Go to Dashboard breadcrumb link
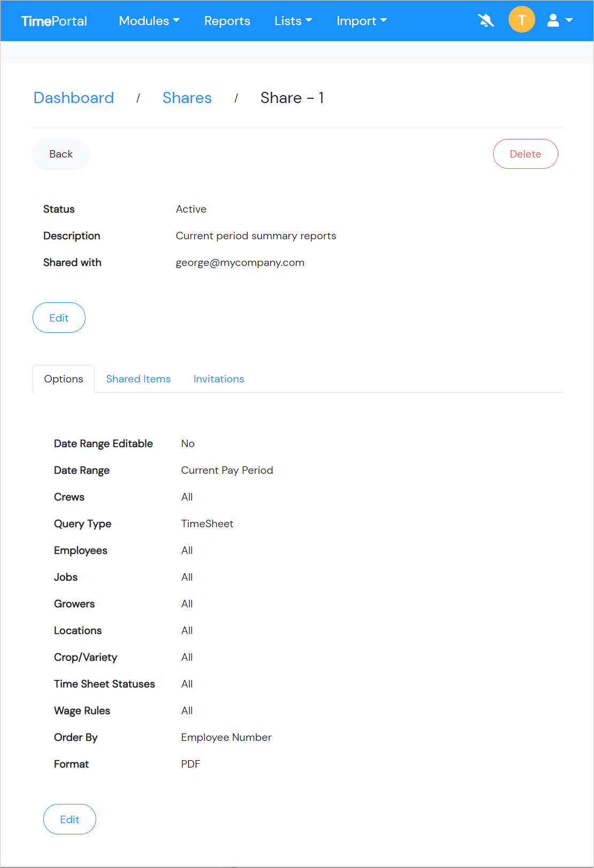594x868 pixels. tap(74, 98)
